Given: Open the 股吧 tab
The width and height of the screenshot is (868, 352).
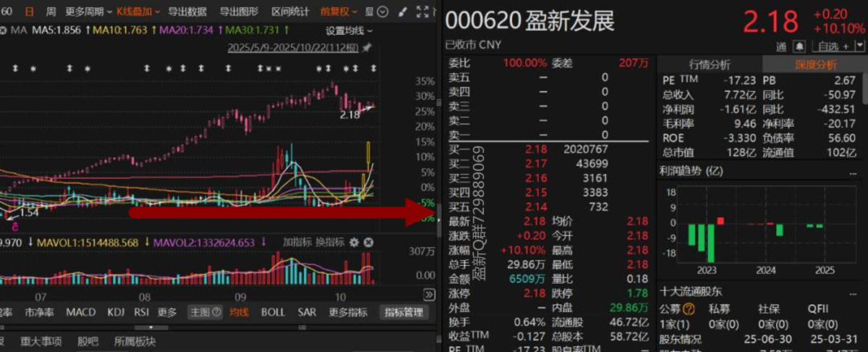Looking at the screenshot, I should [x=88, y=341].
